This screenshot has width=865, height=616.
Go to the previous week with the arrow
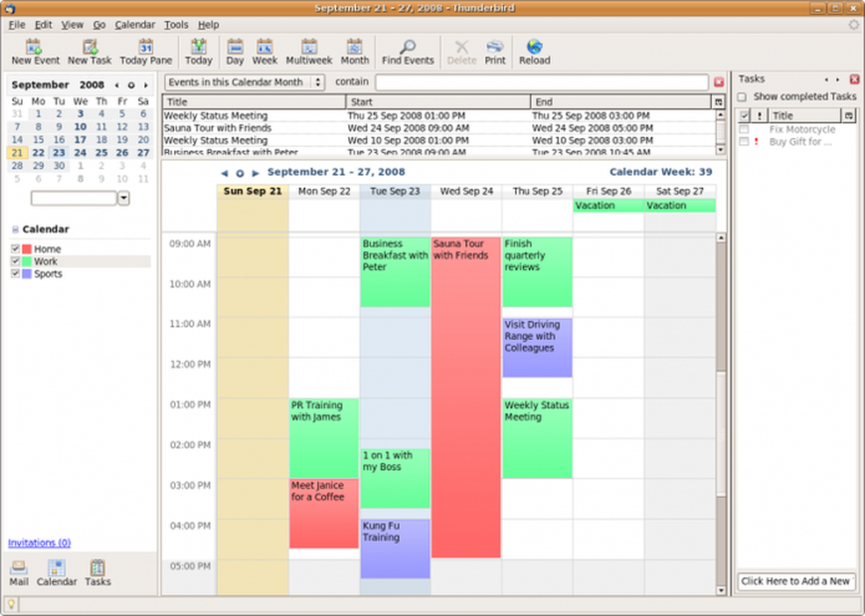click(x=226, y=172)
